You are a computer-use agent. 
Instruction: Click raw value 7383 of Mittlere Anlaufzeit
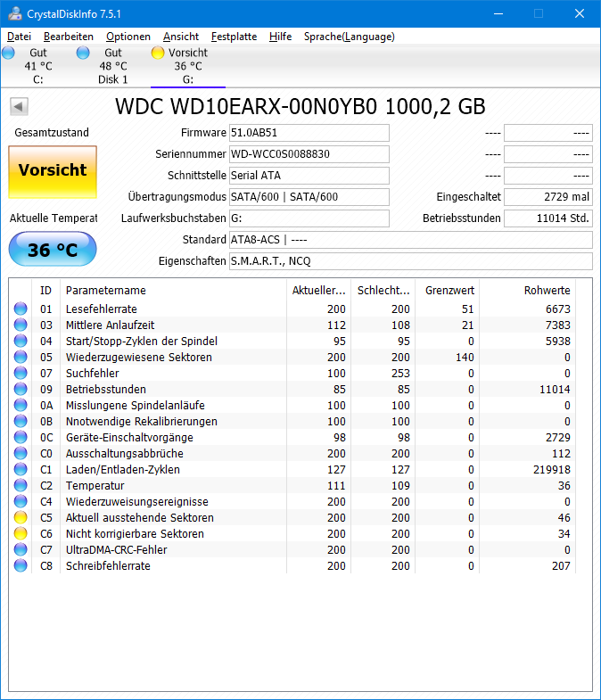(558, 325)
